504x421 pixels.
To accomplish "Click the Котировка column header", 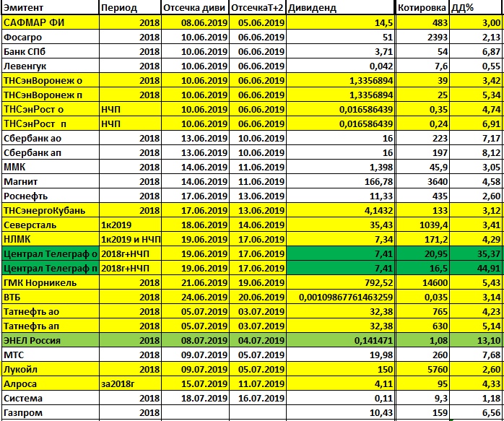I will tap(422, 8).
